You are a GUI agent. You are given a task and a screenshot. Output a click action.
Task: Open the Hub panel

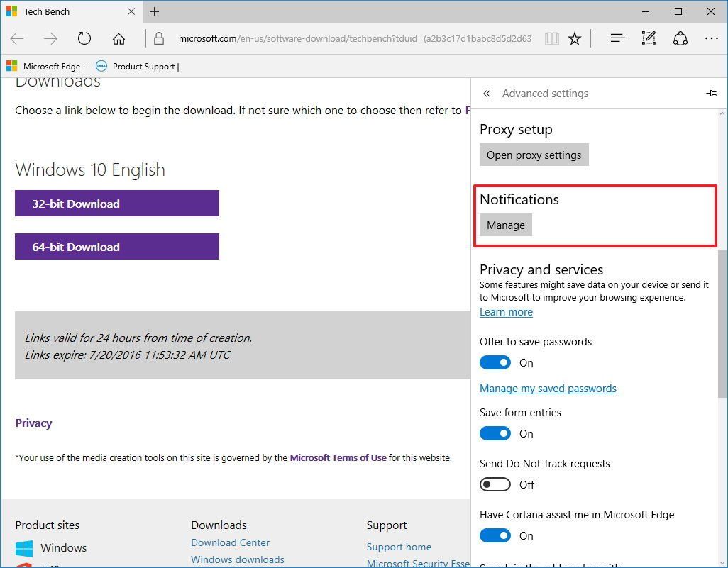pyautogui.click(x=617, y=38)
